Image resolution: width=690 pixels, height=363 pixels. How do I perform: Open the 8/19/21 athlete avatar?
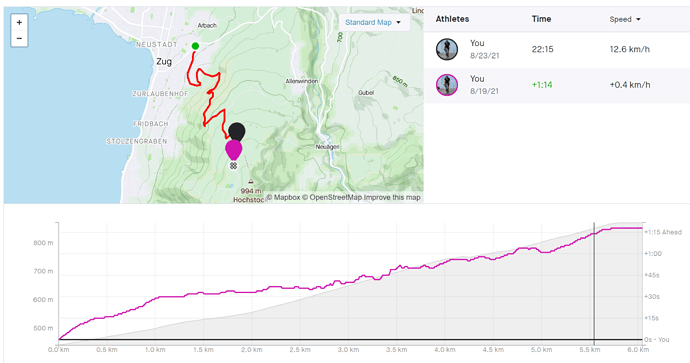coord(447,85)
